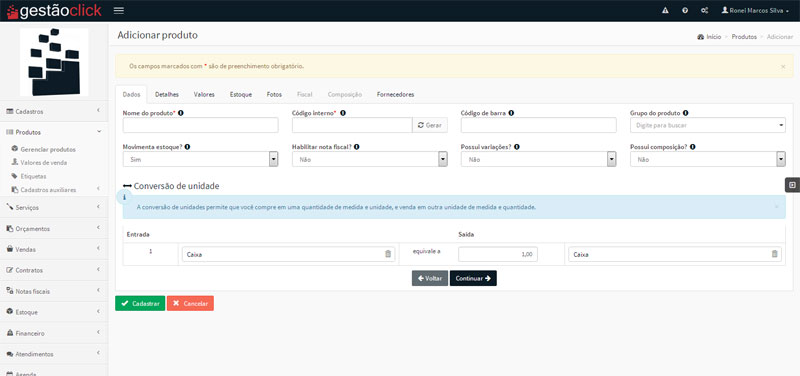Click Gerar to generate internal code
The height and width of the screenshot is (376, 800).
[430, 125]
